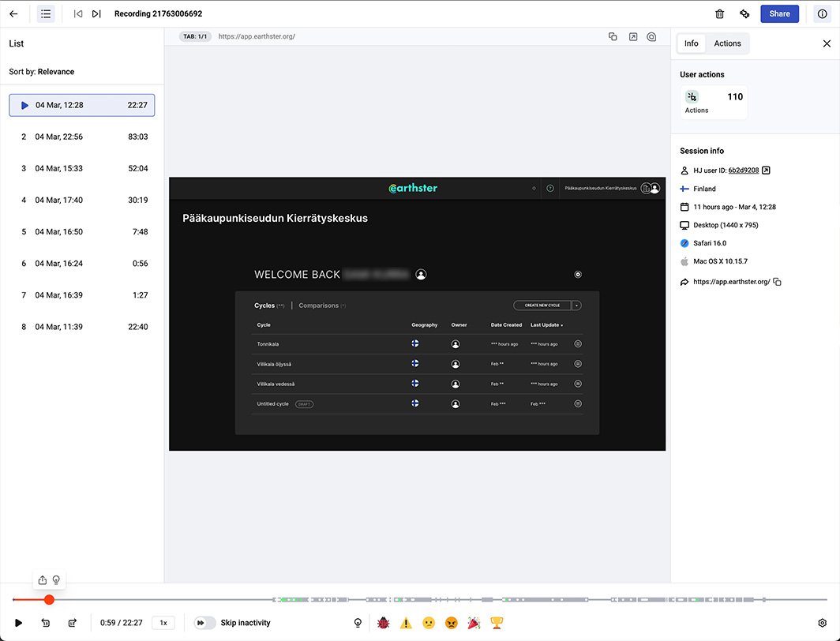840x641 pixels.
Task: Copy the session URL app.earthster.org
Action: (778, 282)
